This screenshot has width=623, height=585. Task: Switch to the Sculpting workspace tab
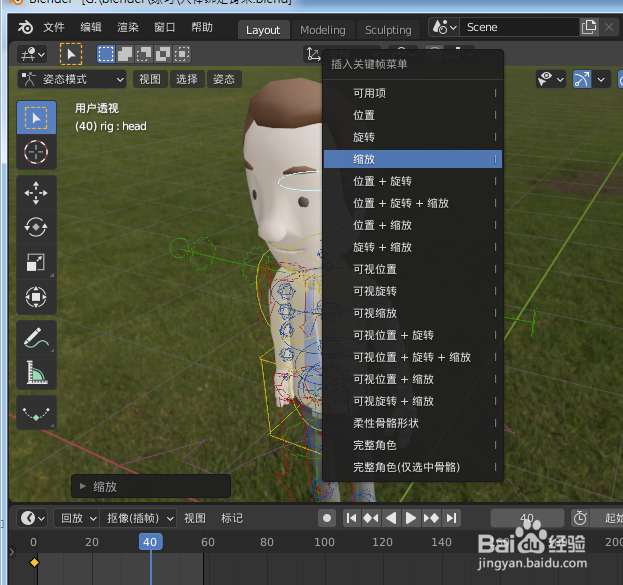pos(388,30)
